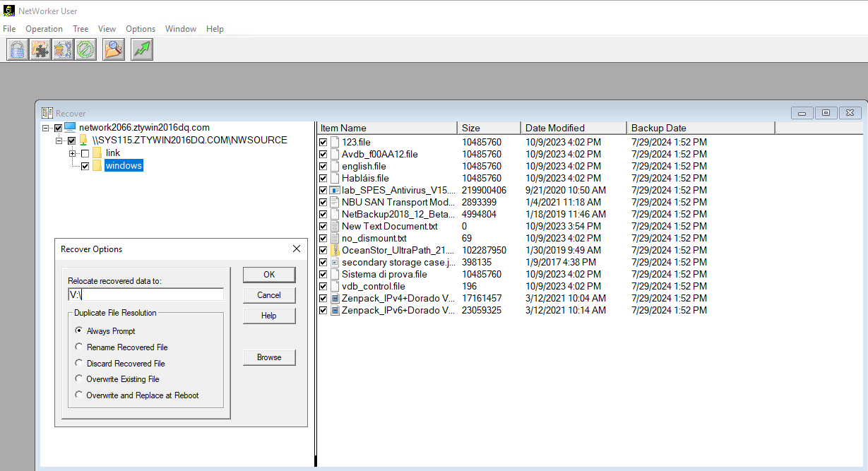The height and width of the screenshot is (471, 868).
Task: Click the stacked-disks archive toolbar icon
Action: tap(63, 49)
